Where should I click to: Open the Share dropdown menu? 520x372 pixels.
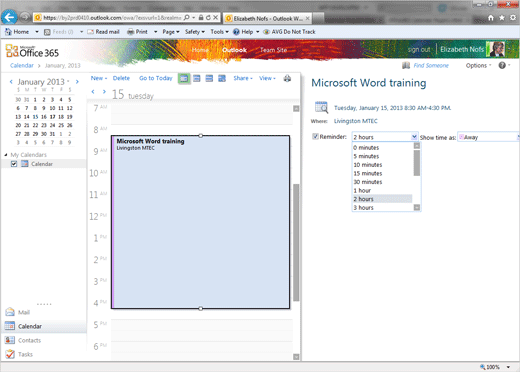coord(243,78)
